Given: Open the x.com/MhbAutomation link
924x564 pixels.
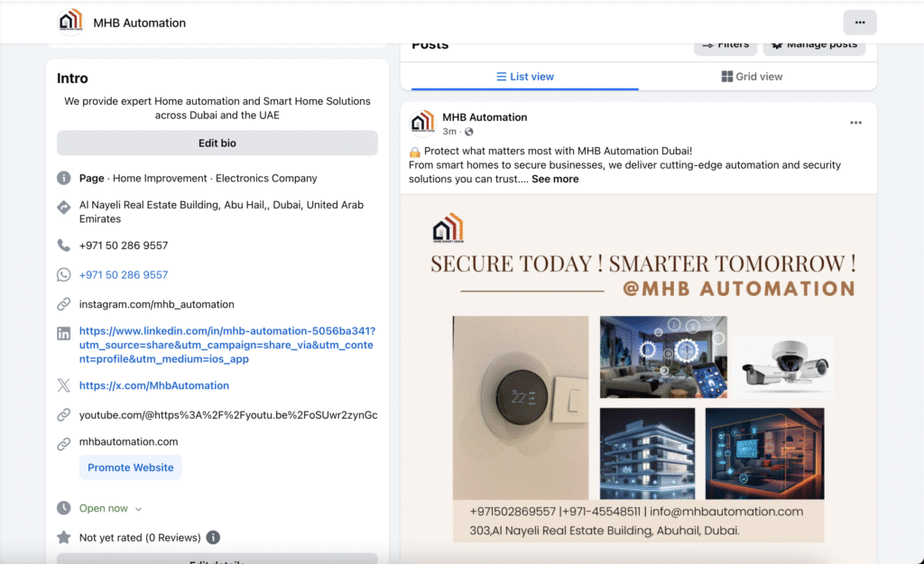Looking at the screenshot, I should click(154, 385).
